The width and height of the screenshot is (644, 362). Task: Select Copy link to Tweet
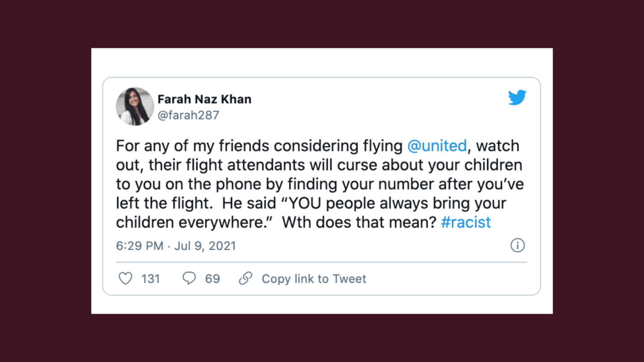point(314,279)
